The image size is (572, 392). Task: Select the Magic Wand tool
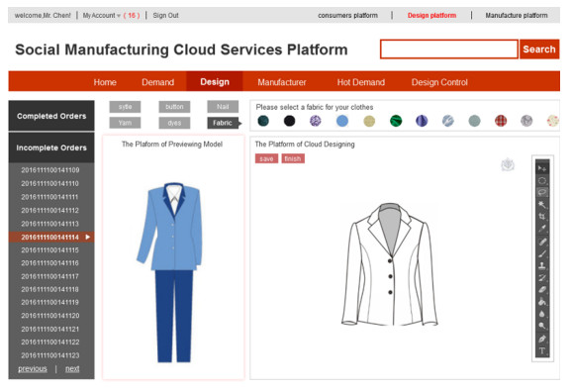(x=542, y=204)
